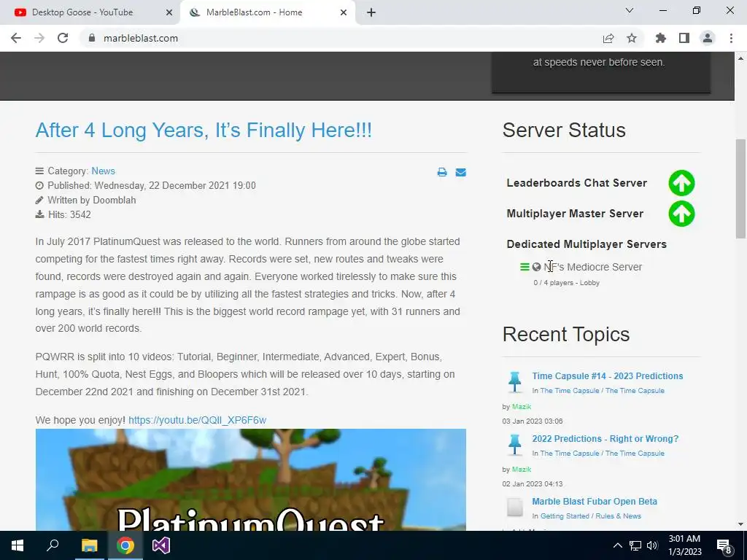Click the browser forward arrow
This screenshot has width=747, height=560.
[x=39, y=38]
